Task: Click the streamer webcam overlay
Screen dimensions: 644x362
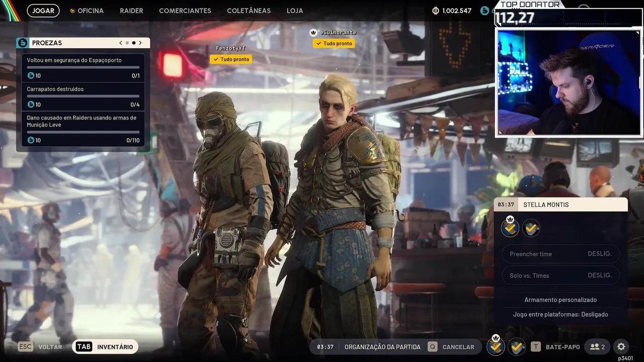Action: [569, 82]
